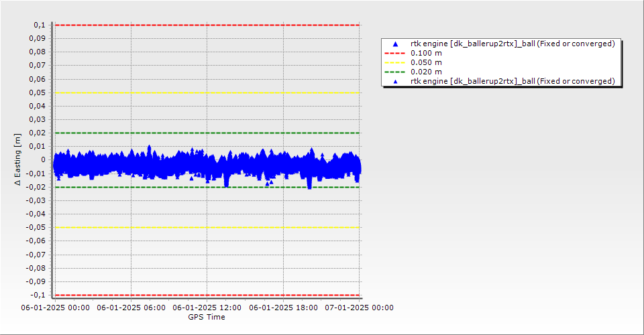Viewport: 644px width, 335px height.
Task: Click the 0.050 m legend label
Action: pos(427,63)
